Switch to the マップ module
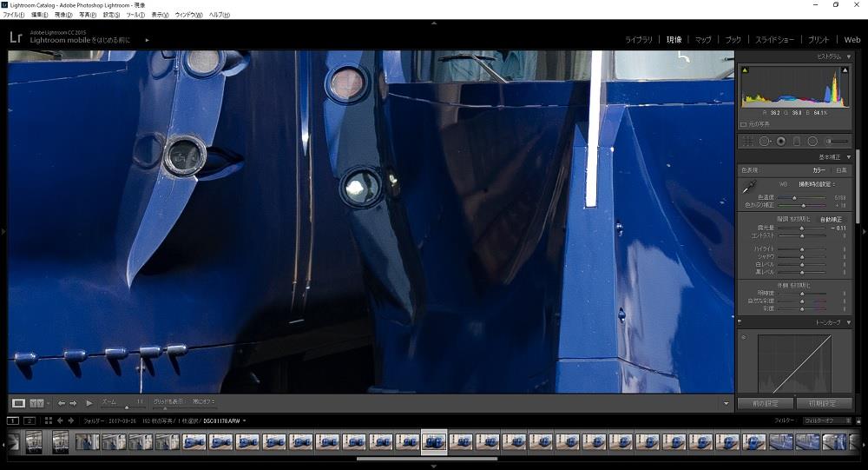This screenshot has width=868, height=470. [703, 40]
